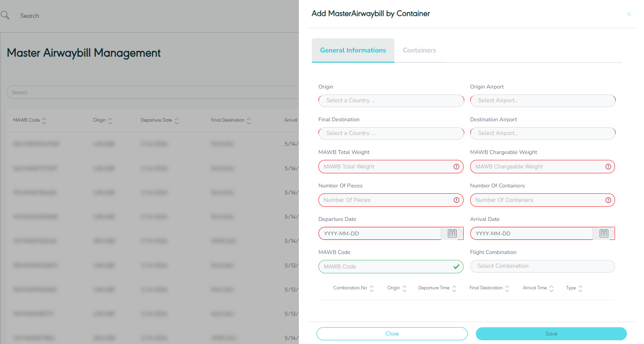Click the Save button

pyautogui.click(x=551, y=334)
